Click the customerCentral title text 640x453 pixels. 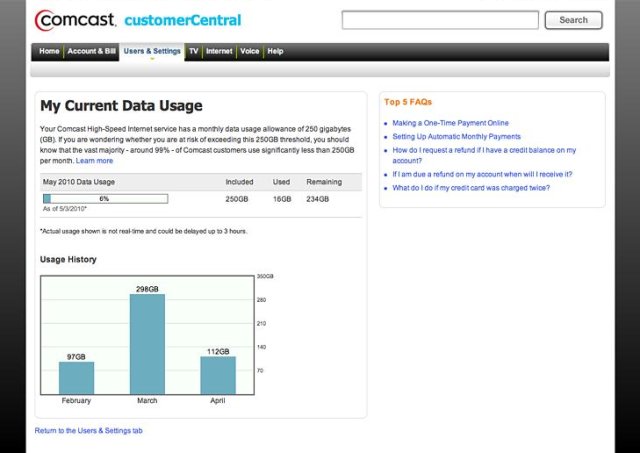click(x=182, y=20)
